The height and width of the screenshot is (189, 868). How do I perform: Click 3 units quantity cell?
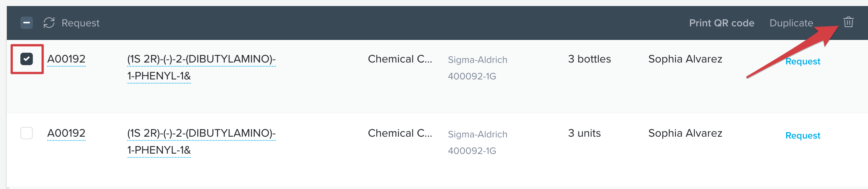coord(584,133)
